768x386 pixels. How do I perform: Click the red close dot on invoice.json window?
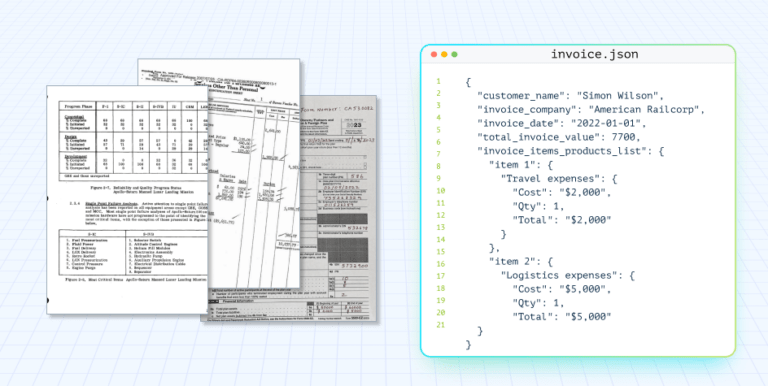434,54
